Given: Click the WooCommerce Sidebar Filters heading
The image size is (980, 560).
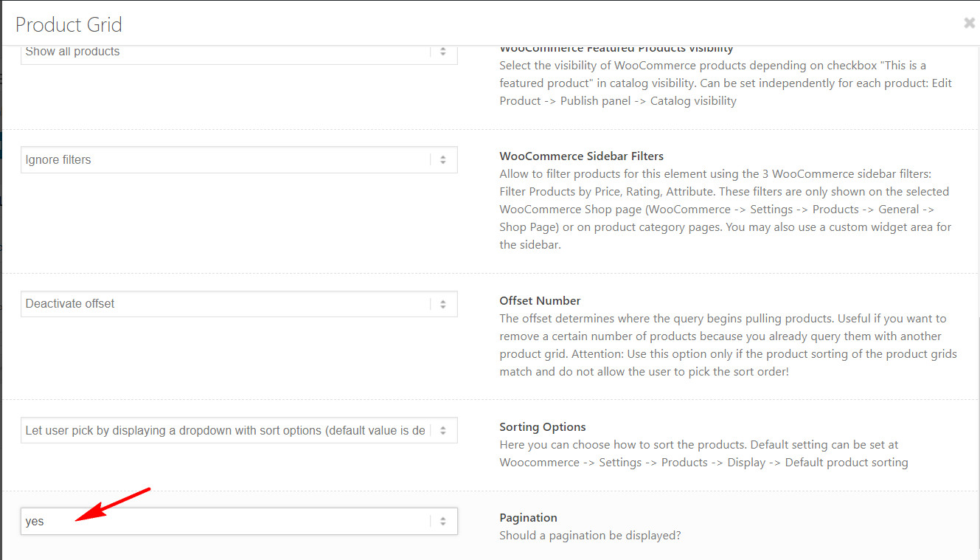Looking at the screenshot, I should click(582, 156).
